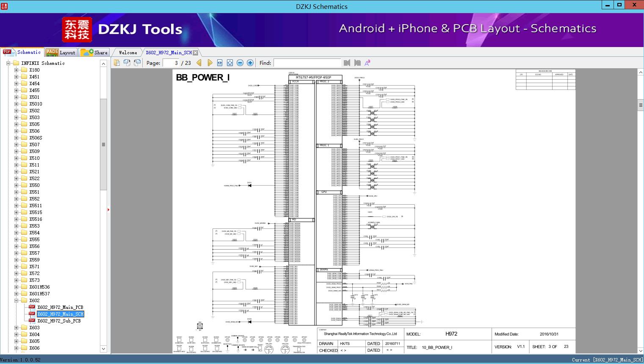Image resolution: width=644 pixels, height=364 pixels.
Task: Expand the X573 folder
Action: point(16,280)
